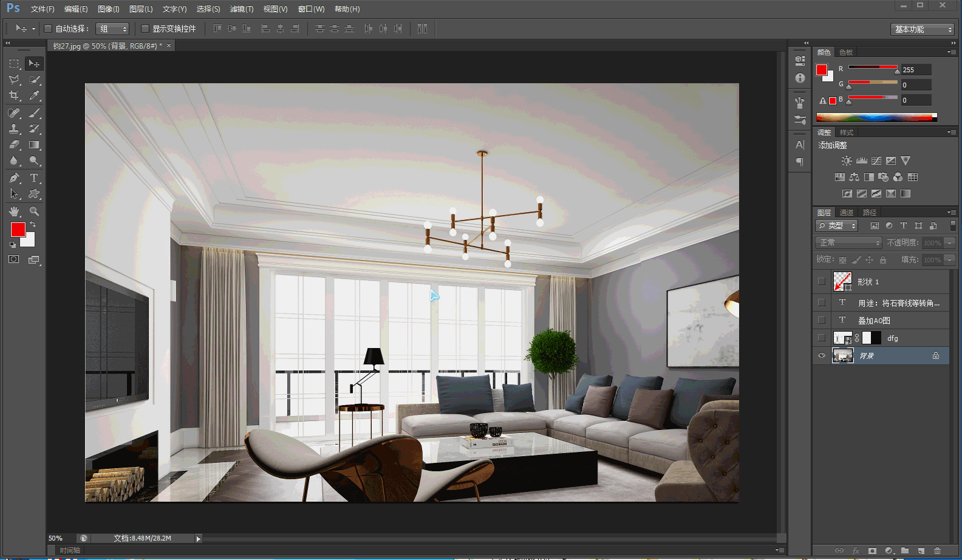Enable the 显示变换控件 checkbox
This screenshot has height=560, width=962.
click(x=145, y=29)
